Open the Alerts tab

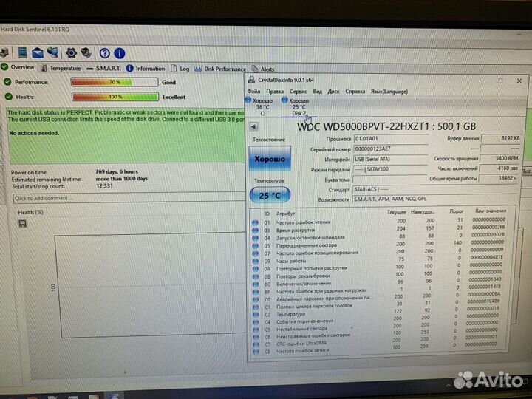[x=263, y=69]
